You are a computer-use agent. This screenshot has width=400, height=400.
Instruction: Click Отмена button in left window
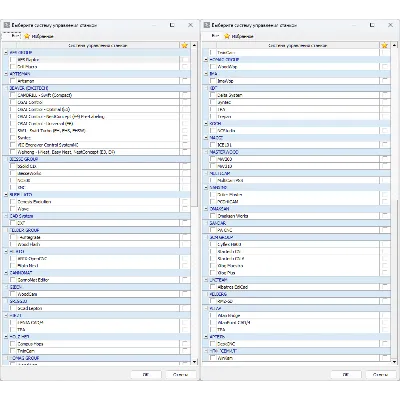(180, 375)
